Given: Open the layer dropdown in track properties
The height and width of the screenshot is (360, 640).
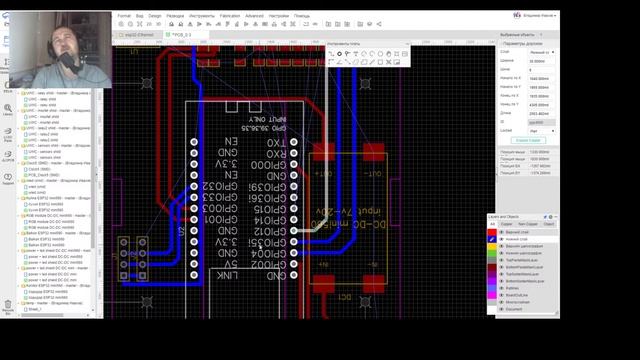Looking at the screenshot, I should 542,52.
